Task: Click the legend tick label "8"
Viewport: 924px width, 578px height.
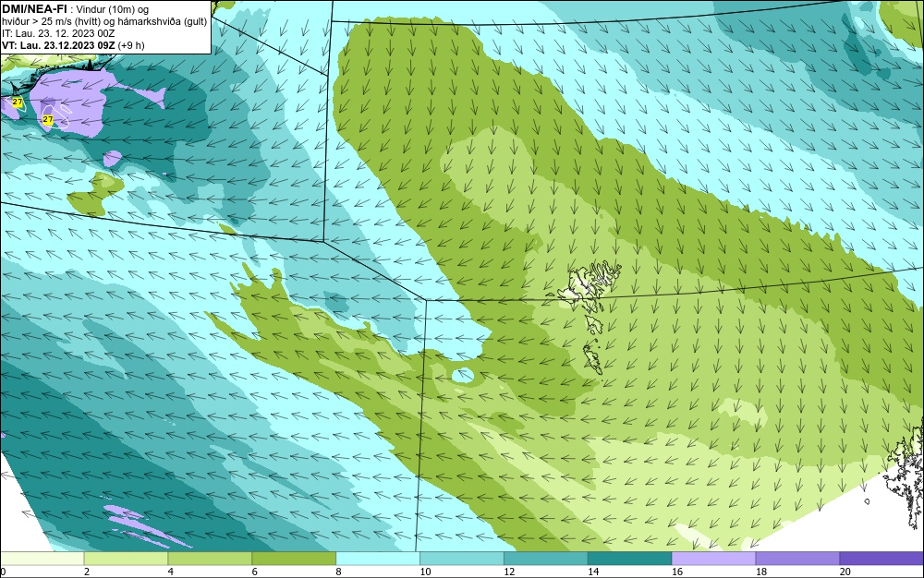Action: [338, 572]
